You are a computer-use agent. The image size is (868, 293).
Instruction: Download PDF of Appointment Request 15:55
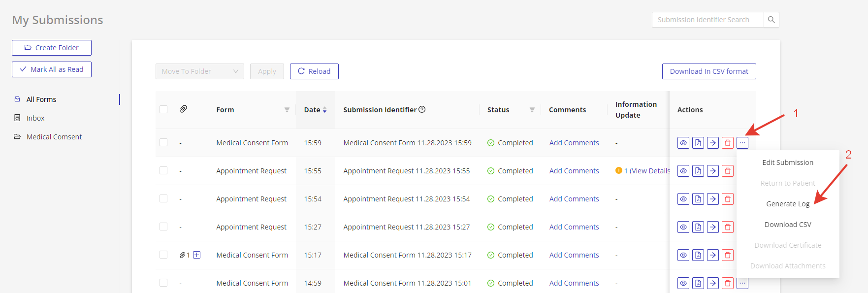pos(698,171)
